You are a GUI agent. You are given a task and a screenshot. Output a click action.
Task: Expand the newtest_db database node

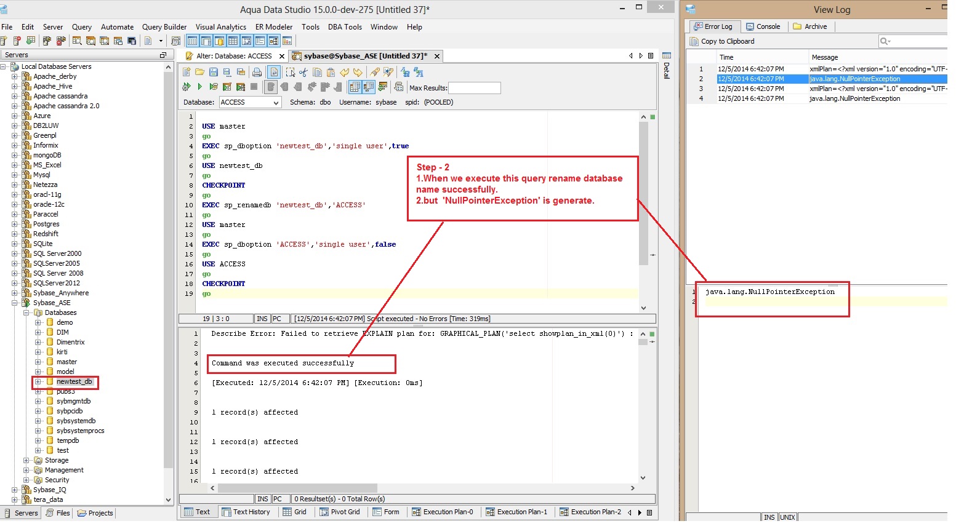pyautogui.click(x=38, y=381)
